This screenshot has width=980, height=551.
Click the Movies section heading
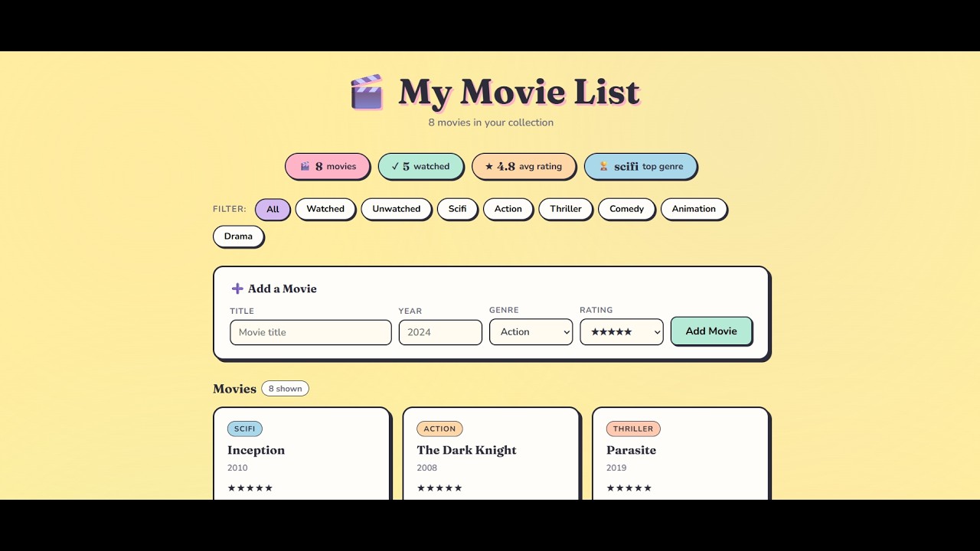coord(234,389)
